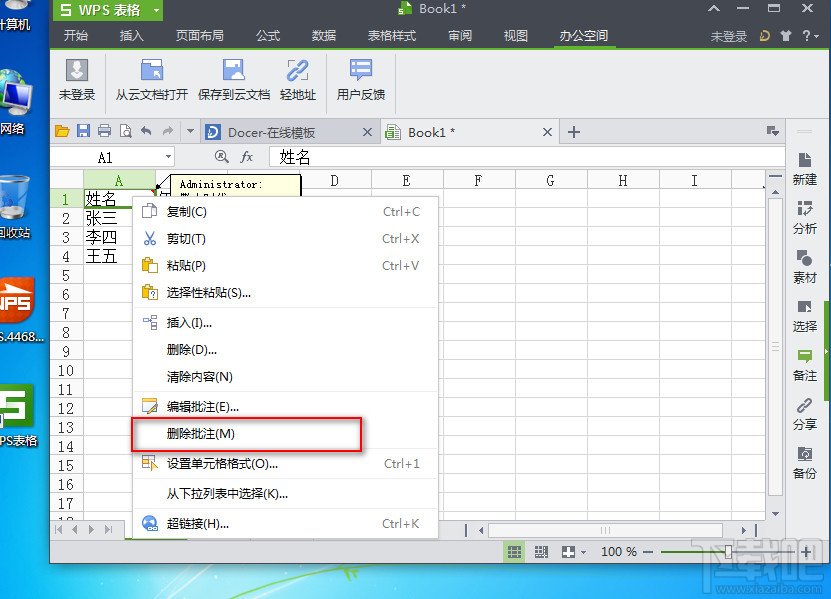Open the zoom preset dropdown in status bar
831x599 pixels.
(x=583, y=551)
